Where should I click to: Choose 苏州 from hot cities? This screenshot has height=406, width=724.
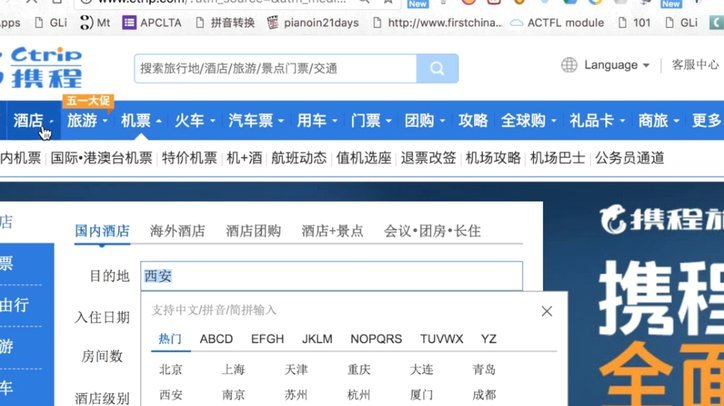(x=296, y=395)
